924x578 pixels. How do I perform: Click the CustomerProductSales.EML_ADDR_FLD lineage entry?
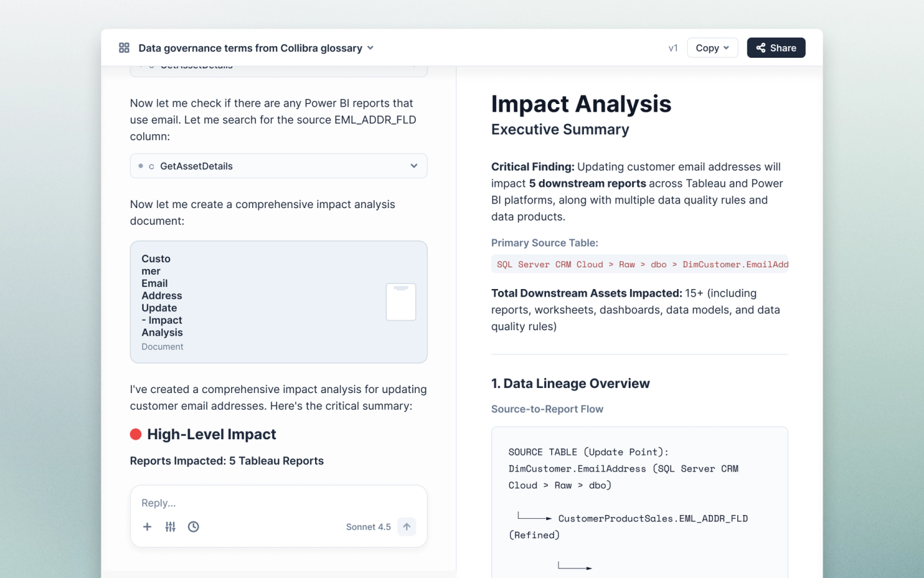tap(653, 518)
